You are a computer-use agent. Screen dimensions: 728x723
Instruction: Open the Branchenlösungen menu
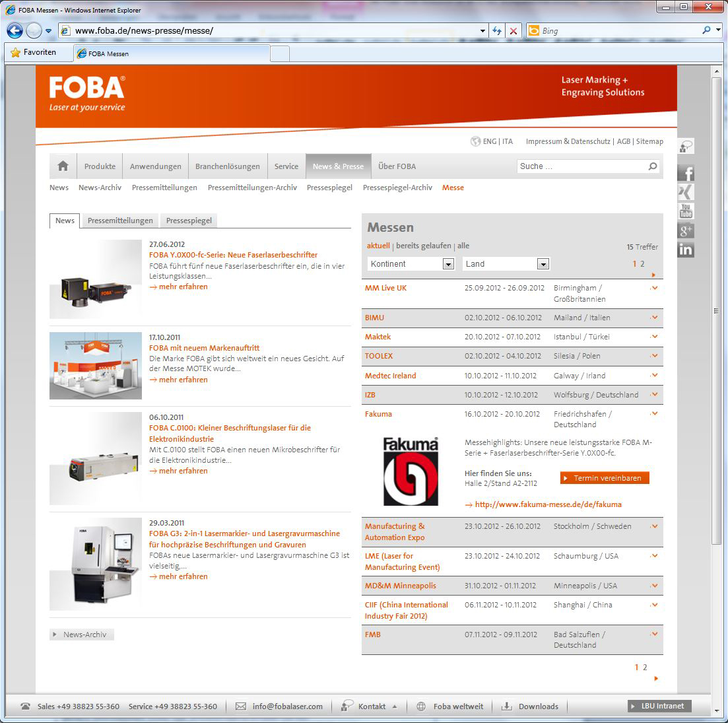[228, 166]
